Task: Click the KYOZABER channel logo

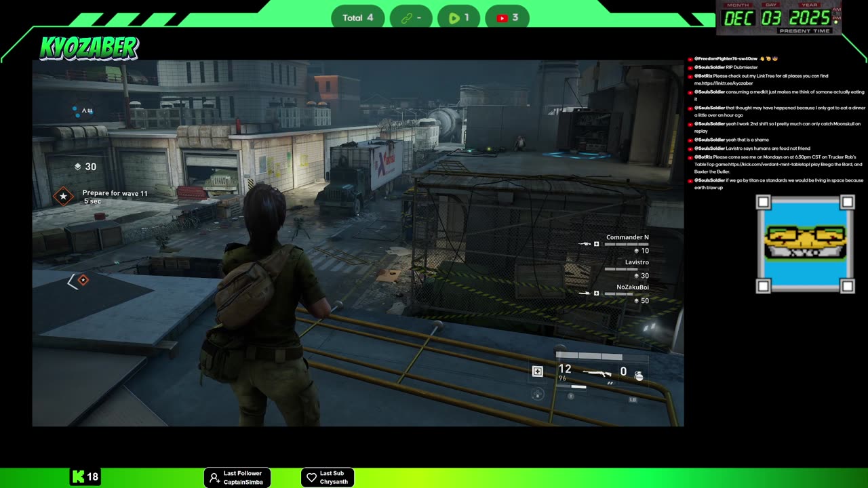Action: [x=89, y=47]
